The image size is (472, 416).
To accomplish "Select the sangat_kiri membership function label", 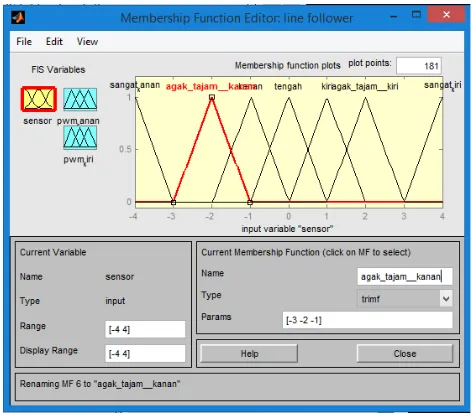I will point(443,85).
